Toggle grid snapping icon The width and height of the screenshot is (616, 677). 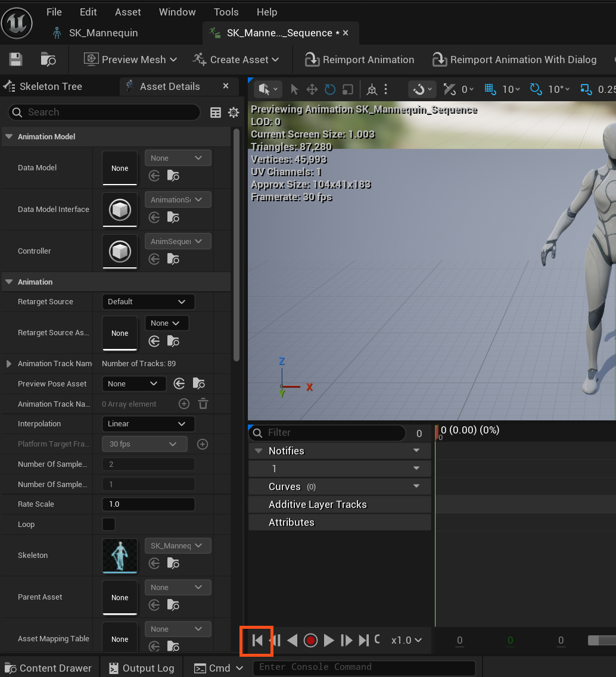point(490,89)
